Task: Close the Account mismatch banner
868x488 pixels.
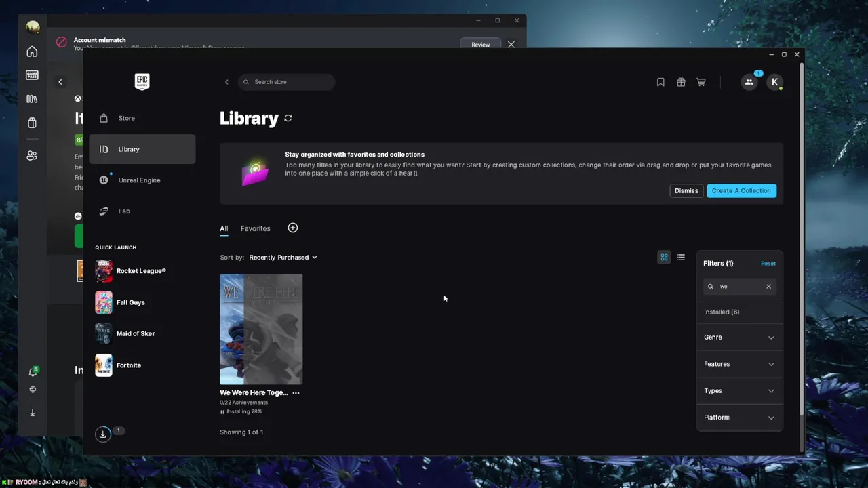Action: (x=511, y=45)
